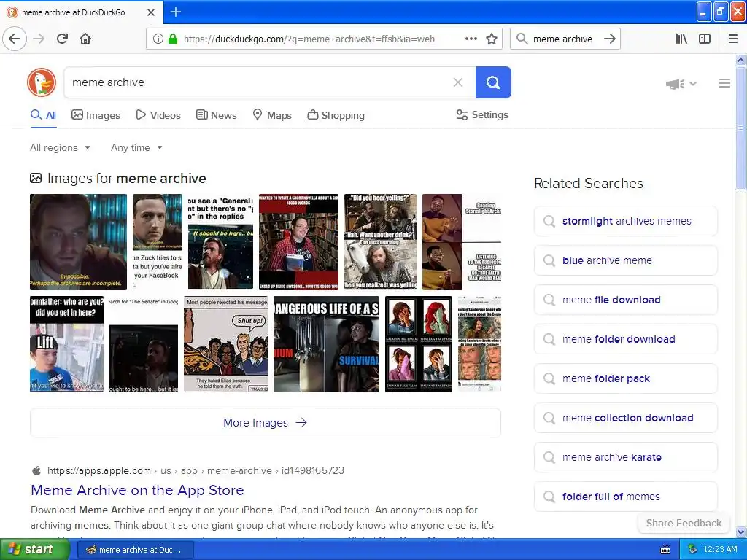
Task: Search related 'meme folder download'
Action: pyautogui.click(x=625, y=339)
